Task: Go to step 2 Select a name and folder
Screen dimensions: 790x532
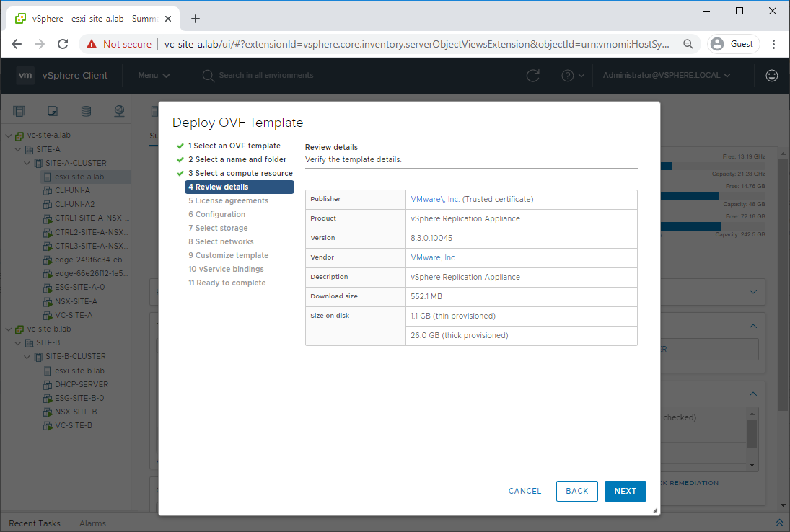Action: tap(237, 159)
